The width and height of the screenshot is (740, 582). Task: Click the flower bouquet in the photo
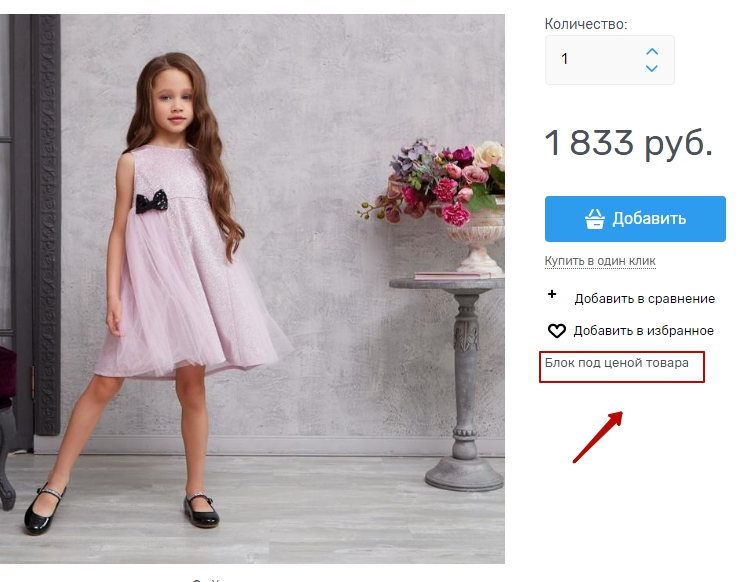coord(438,180)
